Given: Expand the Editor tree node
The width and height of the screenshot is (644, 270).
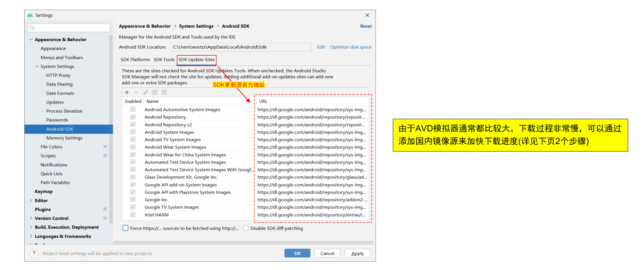Looking at the screenshot, I should coord(31,200).
